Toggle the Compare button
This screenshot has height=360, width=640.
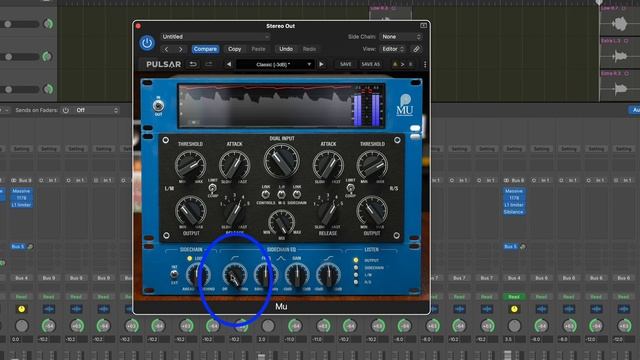click(x=205, y=49)
